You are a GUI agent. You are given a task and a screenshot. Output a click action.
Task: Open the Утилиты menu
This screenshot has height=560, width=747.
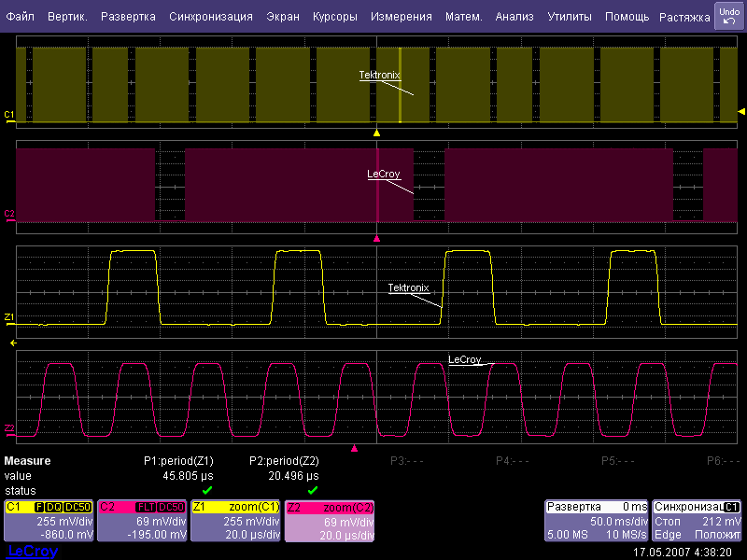[x=569, y=17]
